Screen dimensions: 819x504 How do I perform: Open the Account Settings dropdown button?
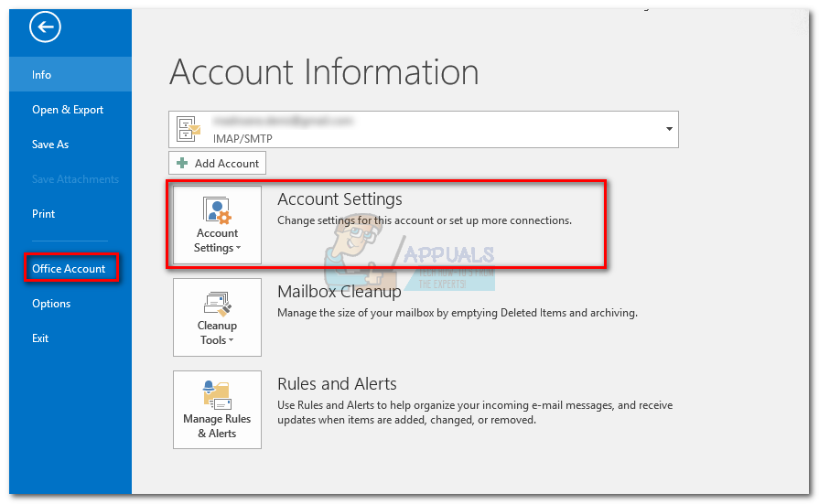[x=217, y=225]
